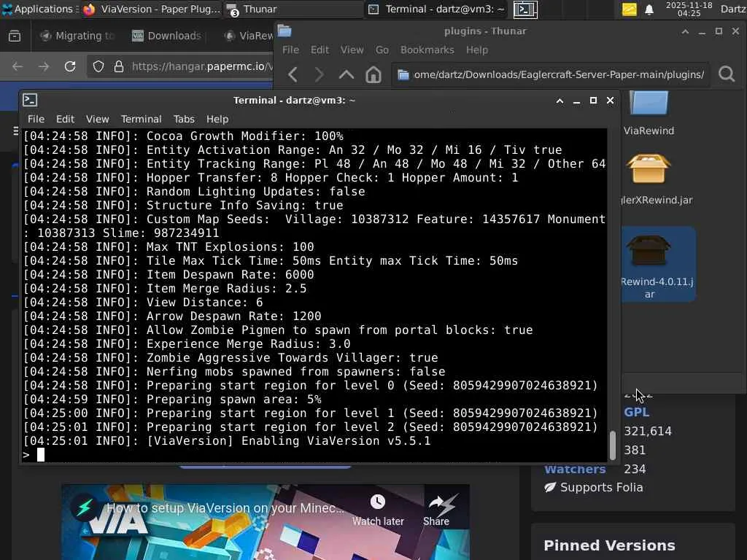This screenshot has height=560, width=747.
Task: Open Thunar Bookmarks menu
Action: (427, 50)
